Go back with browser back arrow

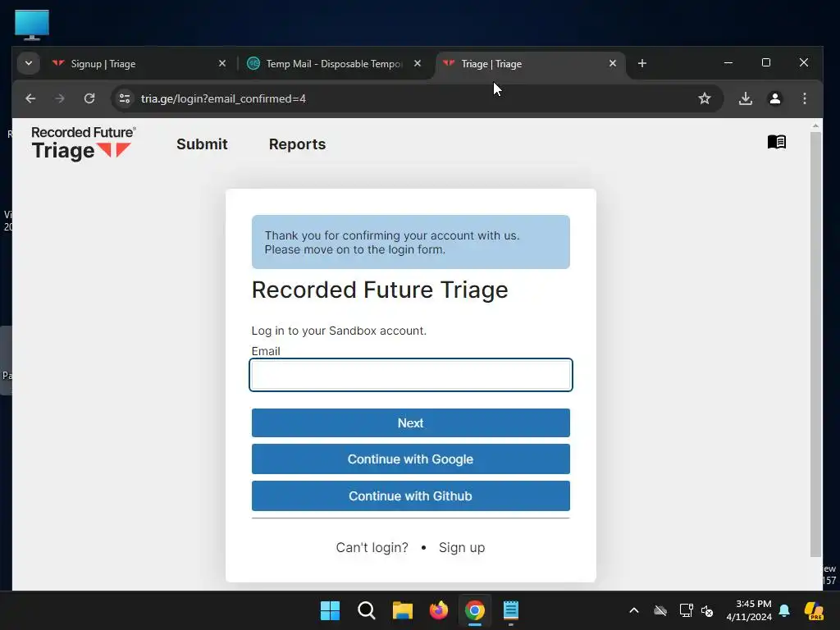(x=30, y=98)
